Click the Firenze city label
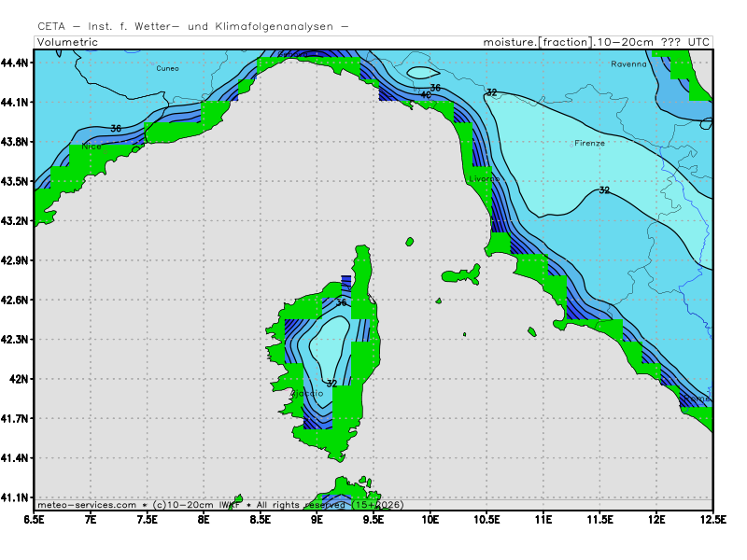This screenshot has height=560, width=747. click(x=589, y=143)
